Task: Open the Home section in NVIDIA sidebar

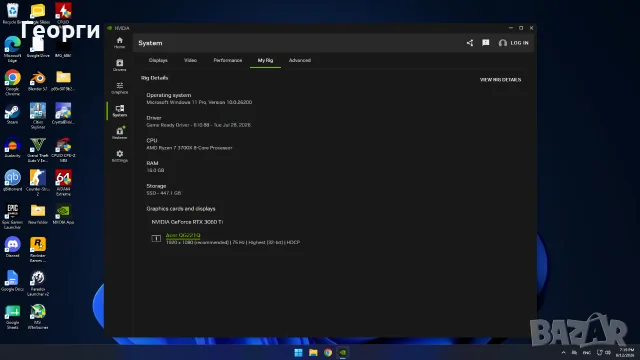Action: click(x=120, y=42)
